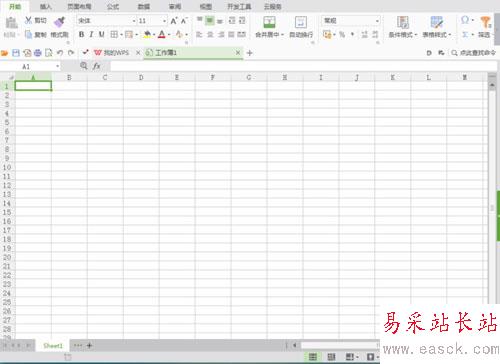500x364 pixels.
Task: Toggle Underline formatting
Action: [x=102, y=34]
